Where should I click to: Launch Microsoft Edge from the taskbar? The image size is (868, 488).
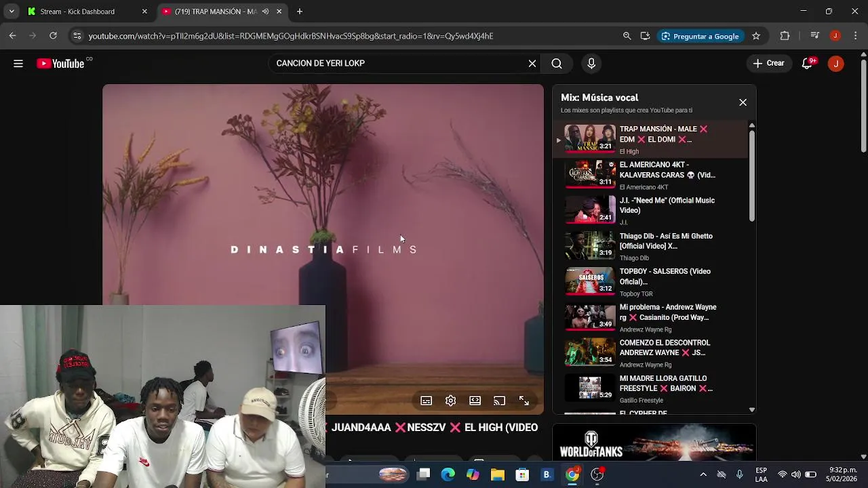(448, 474)
